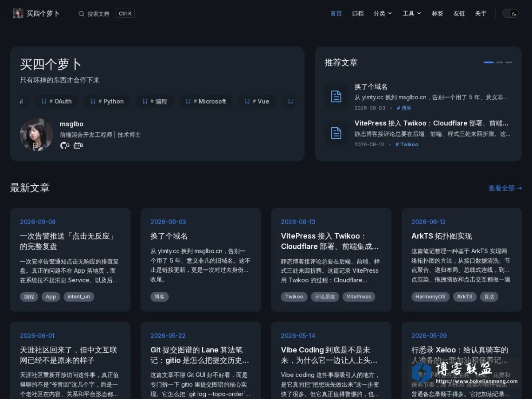Click App tag pill
The height and width of the screenshot is (399, 532).
pos(51,297)
